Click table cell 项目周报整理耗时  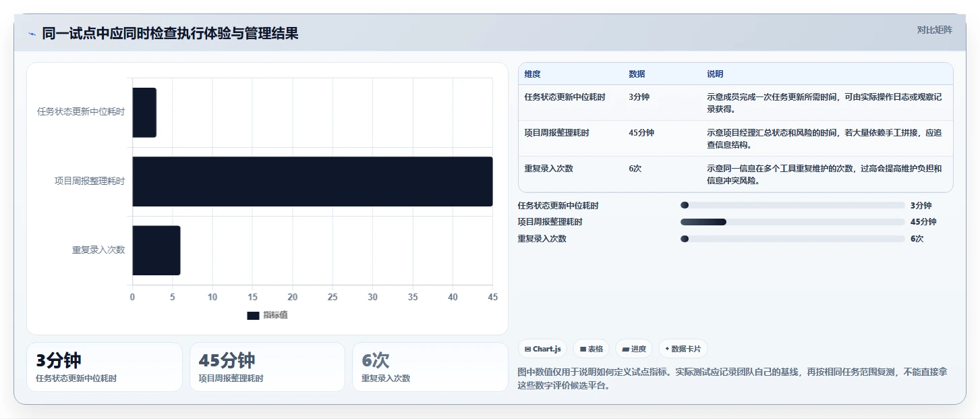click(556, 133)
